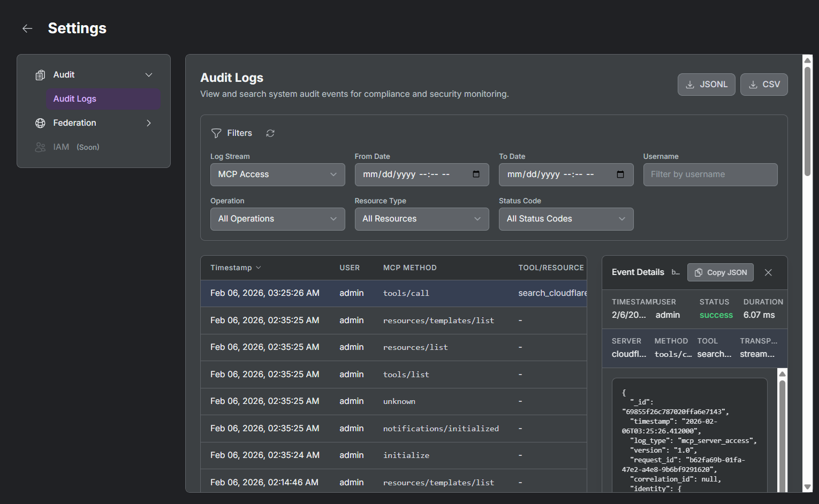Click the IAM users icon in sidebar
The image size is (819, 504).
(x=40, y=147)
